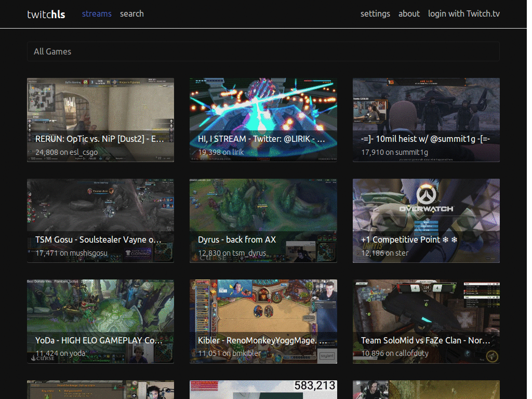Click the '11,424 on yoda' text

(60, 353)
